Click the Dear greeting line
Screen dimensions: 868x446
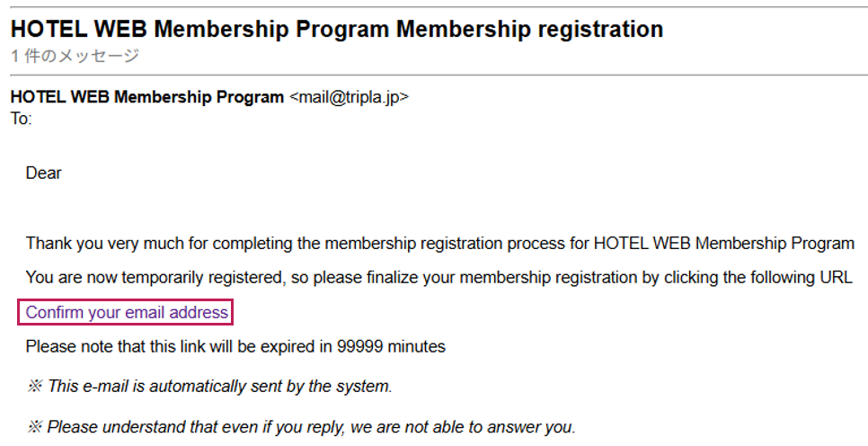[43, 174]
